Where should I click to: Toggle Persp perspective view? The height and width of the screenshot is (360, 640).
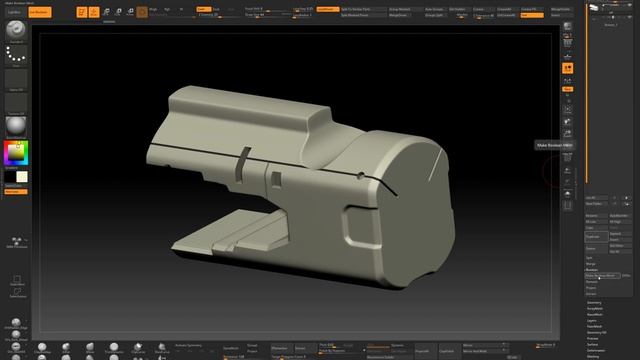point(567,43)
